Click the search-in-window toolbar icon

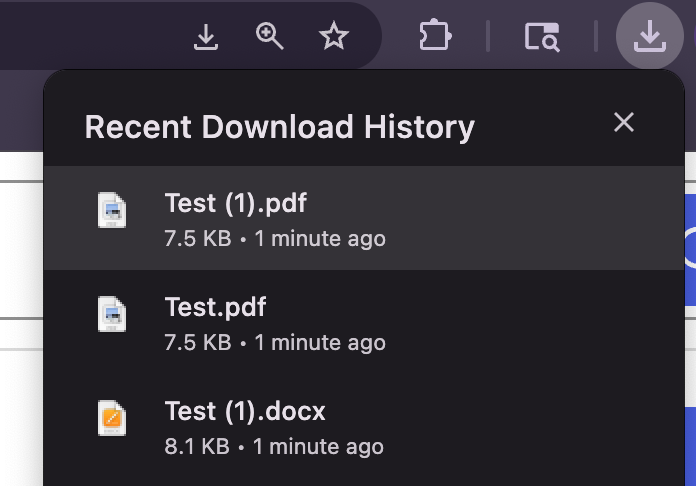tap(542, 37)
